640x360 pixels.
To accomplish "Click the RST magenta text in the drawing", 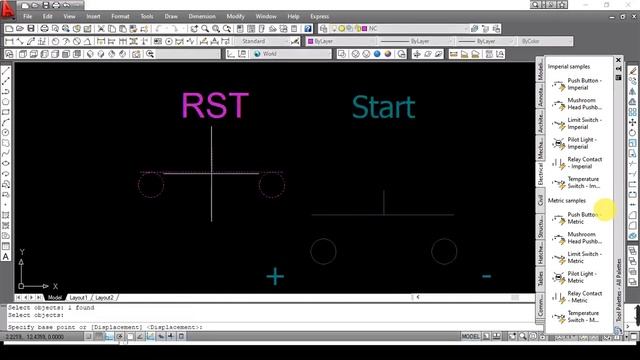I will click(x=215, y=105).
